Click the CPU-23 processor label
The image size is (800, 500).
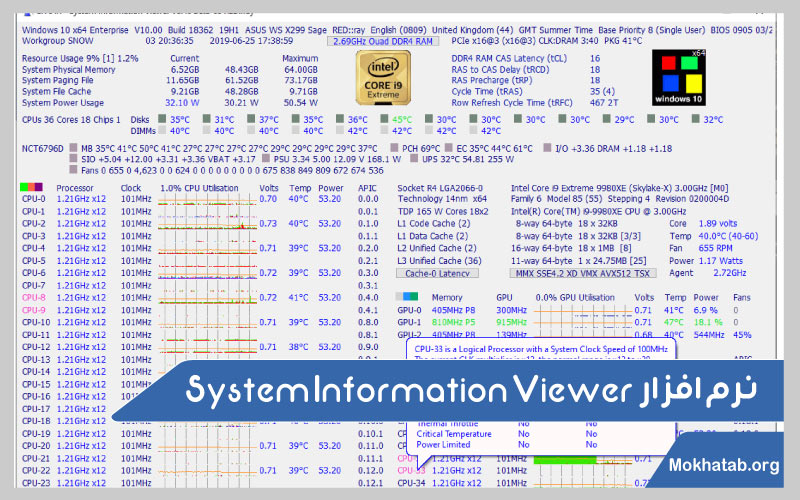pos(36,483)
